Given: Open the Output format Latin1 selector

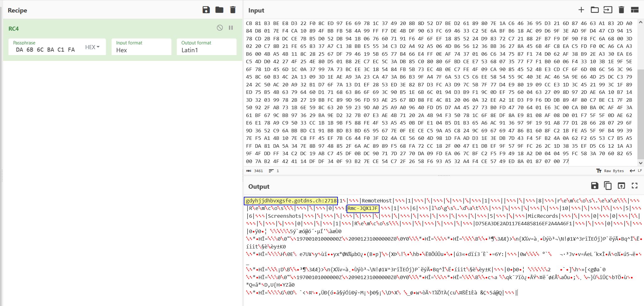Looking at the screenshot, I should point(207,47).
